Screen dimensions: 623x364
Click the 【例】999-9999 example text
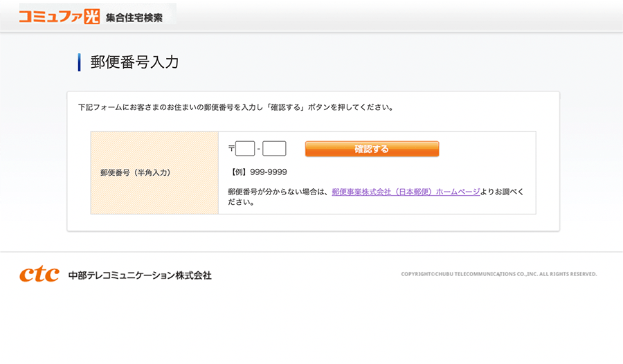click(x=257, y=172)
